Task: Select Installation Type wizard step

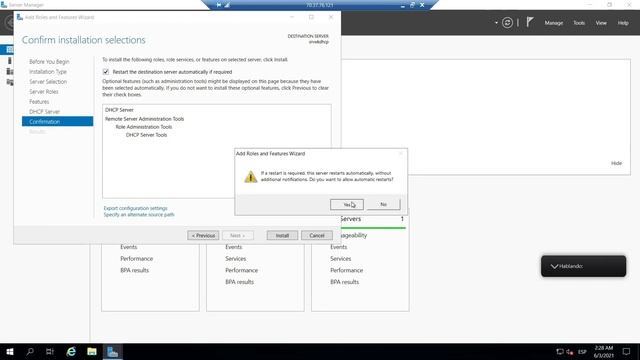Action: [48, 72]
